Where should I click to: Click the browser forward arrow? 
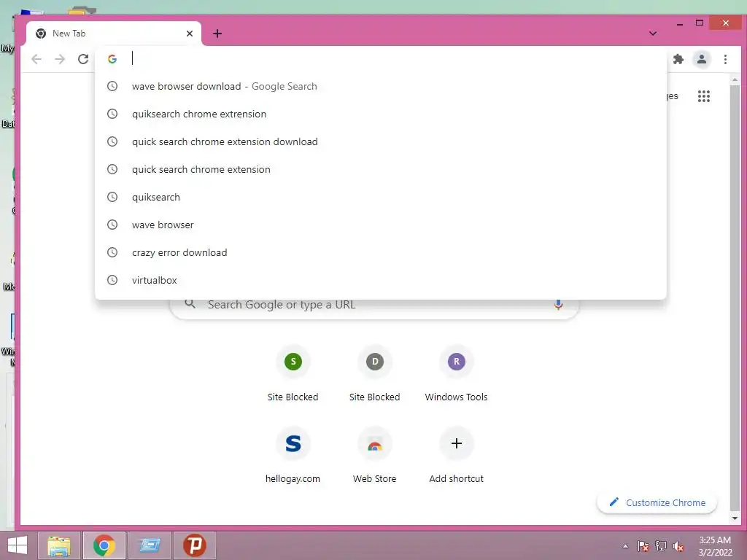pyautogui.click(x=60, y=59)
